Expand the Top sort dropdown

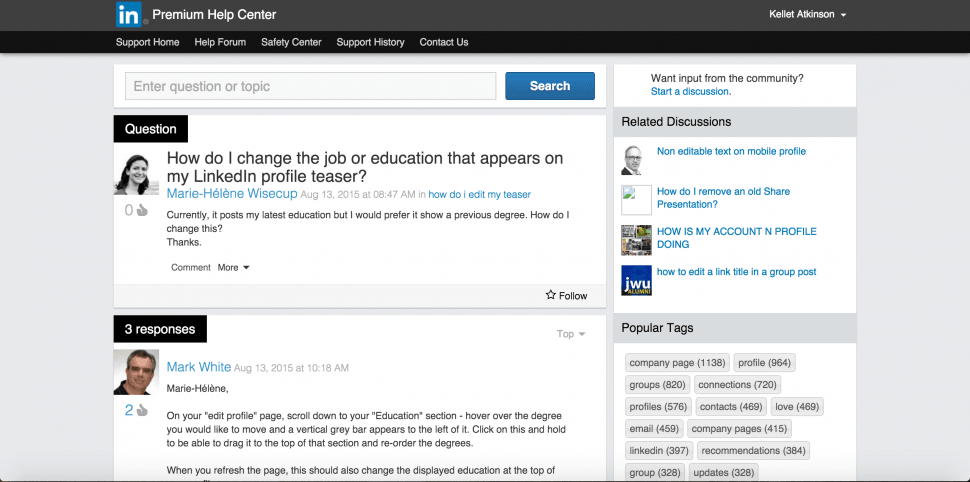(x=571, y=334)
